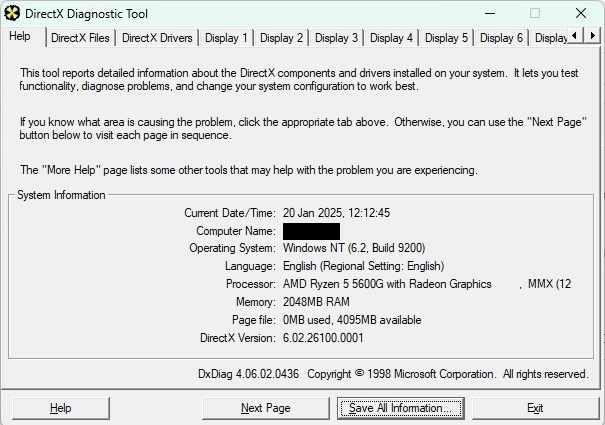Click the date value '20 Jan 2025, 12:12:45'
Viewport: 605px width, 425px height.
tap(336, 213)
